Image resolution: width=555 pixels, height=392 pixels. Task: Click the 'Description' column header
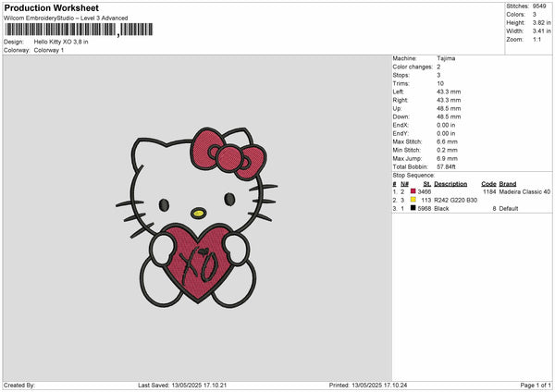[x=450, y=184]
